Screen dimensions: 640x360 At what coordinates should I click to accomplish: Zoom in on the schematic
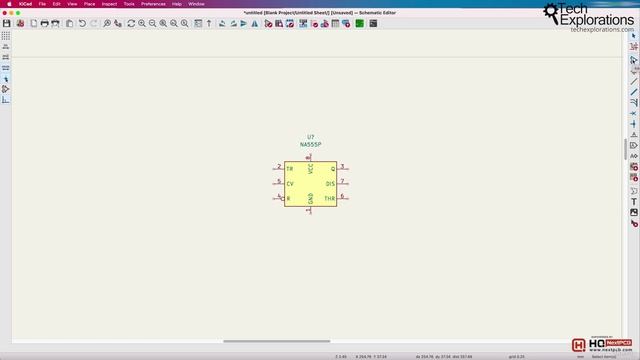(142, 23)
